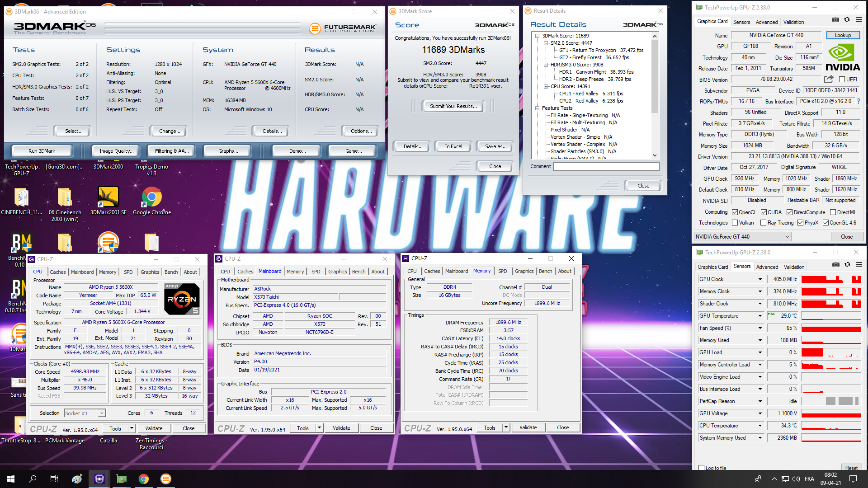Open the CINEBENCH_11 desktop folder
The image size is (868, 488).
[21, 201]
